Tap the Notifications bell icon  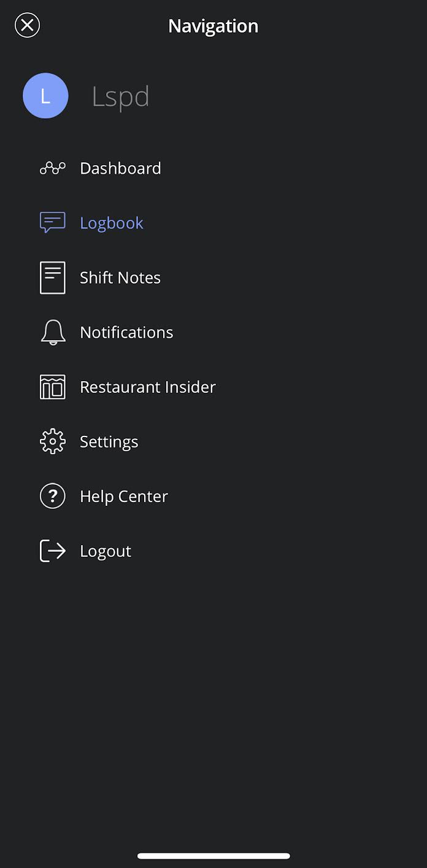pyautogui.click(x=53, y=332)
